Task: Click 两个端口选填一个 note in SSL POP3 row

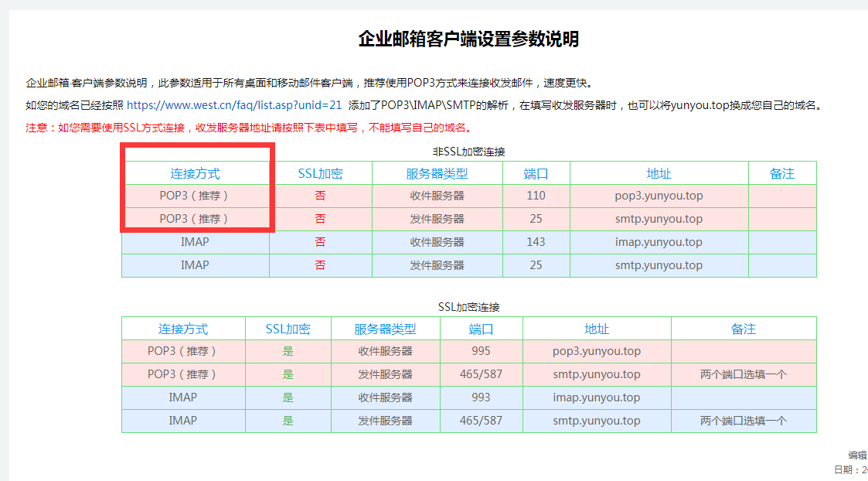Action: (744, 374)
